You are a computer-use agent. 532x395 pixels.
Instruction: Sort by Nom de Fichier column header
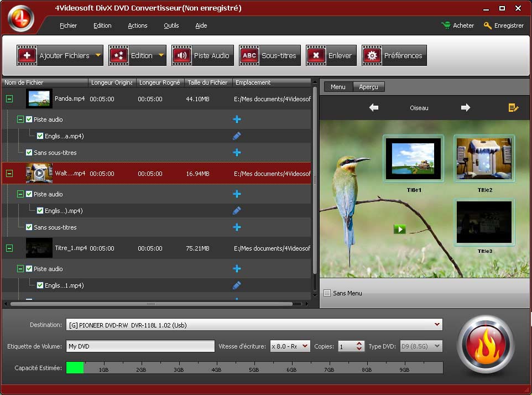45,82
